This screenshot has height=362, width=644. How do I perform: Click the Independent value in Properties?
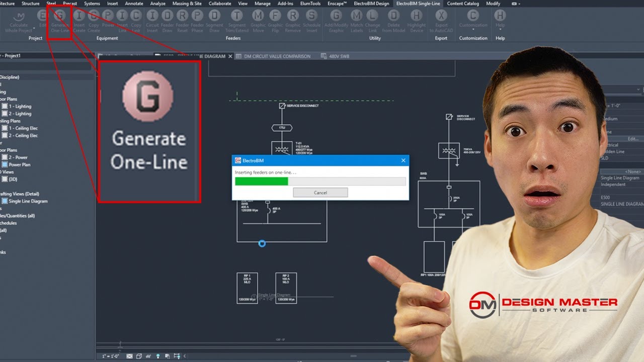pyautogui.click(x=613, y=185)
